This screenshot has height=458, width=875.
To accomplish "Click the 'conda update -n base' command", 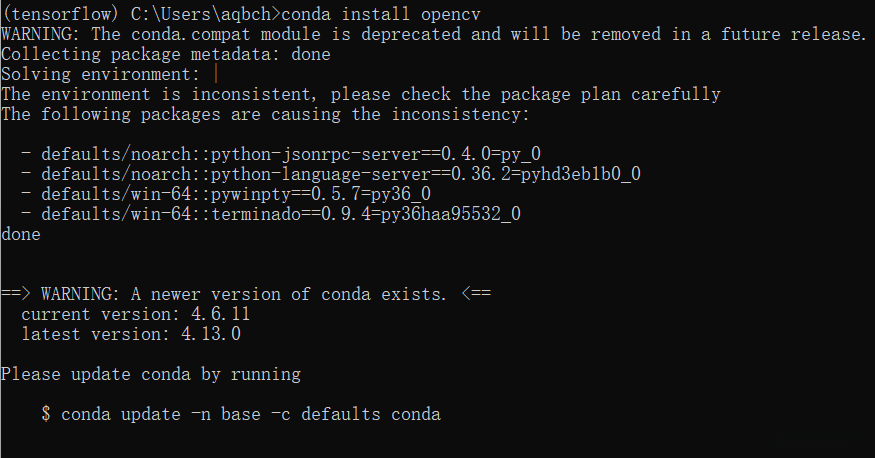I will point(250,414).
